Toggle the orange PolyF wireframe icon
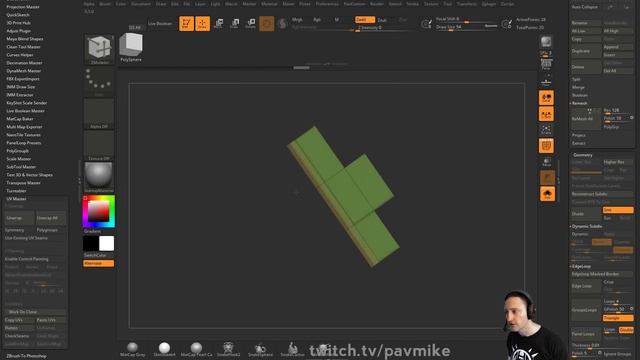The height and width of the screenshot is (360, 640). (x=546, y=146)
